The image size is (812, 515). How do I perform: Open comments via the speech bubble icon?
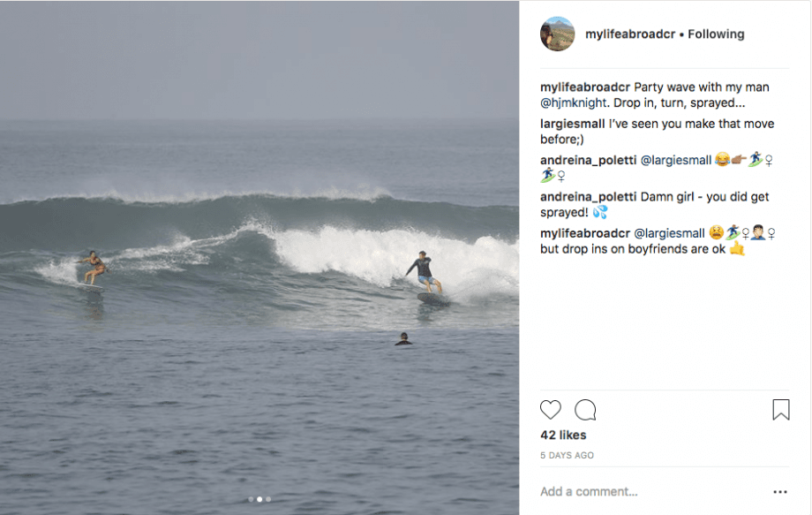tap(583, 410)
